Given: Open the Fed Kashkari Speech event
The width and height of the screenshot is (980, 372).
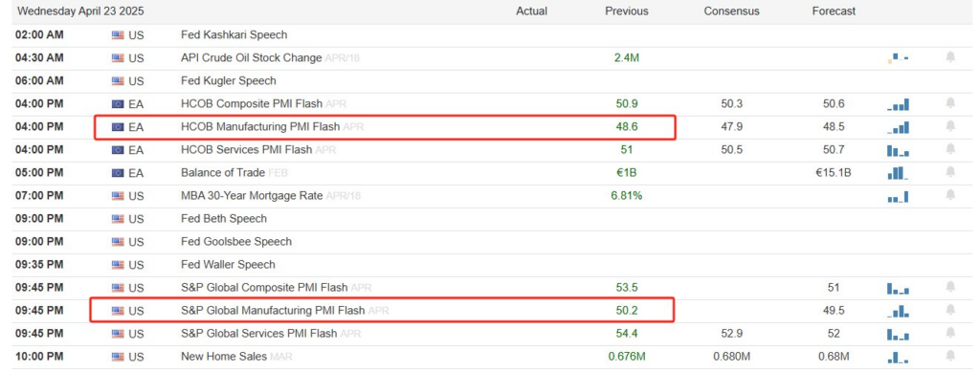Looking at the screenshot, I should (234, 35).
